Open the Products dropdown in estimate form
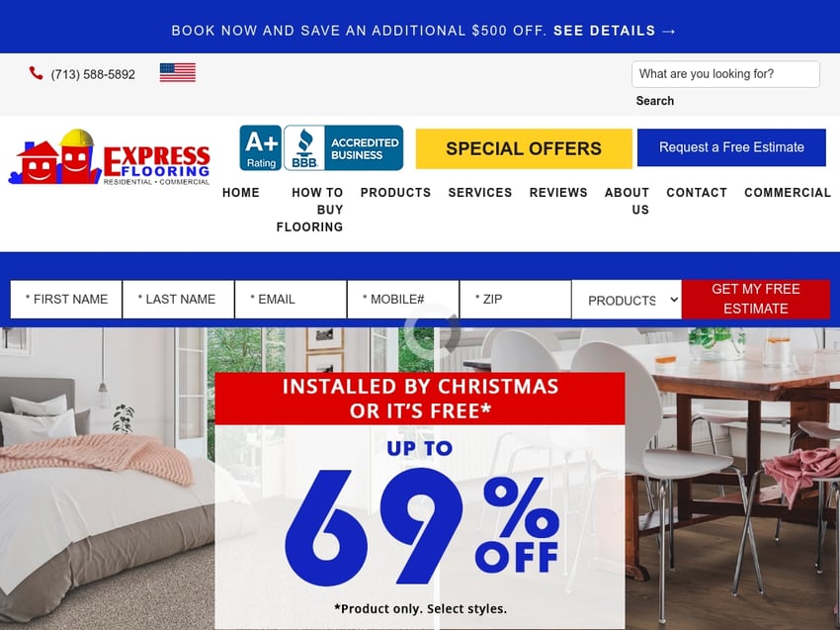The height and width of the screenshot is (630, 840). pyautogui.click(x=627, y=300)
